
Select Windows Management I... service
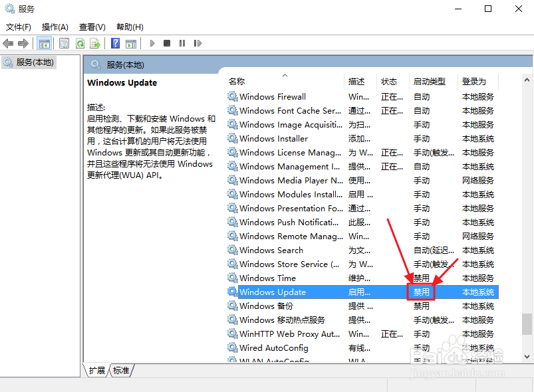point(362,166)
